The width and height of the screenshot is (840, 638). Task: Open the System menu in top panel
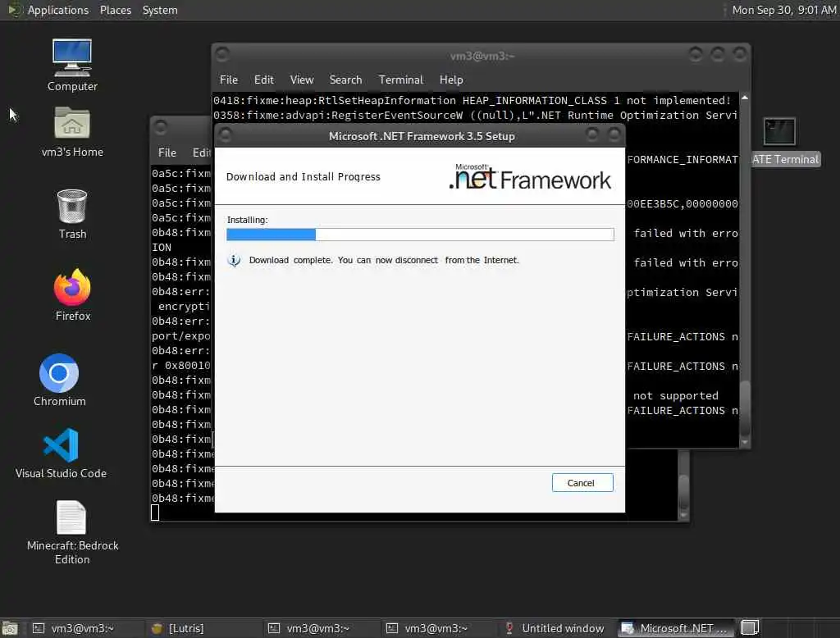(x=160, y=10)
